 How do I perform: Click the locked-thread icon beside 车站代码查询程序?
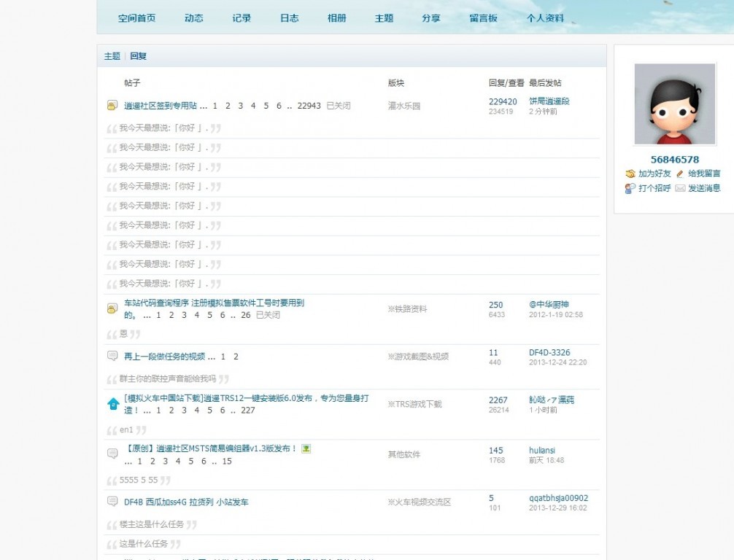112,309
